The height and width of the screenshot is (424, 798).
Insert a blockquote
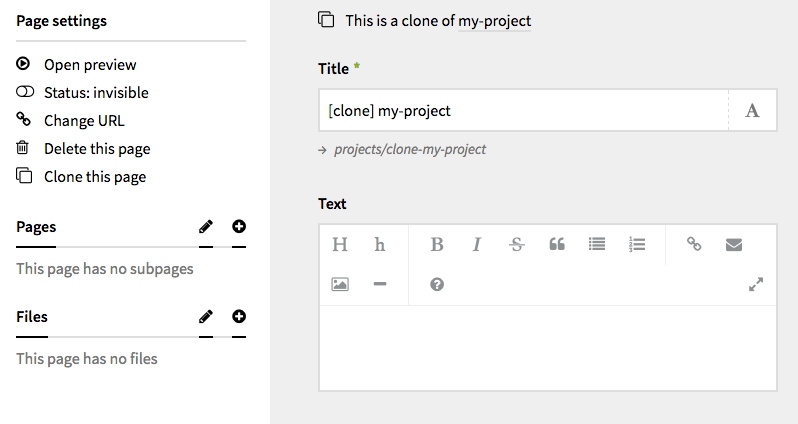(557, 244)
